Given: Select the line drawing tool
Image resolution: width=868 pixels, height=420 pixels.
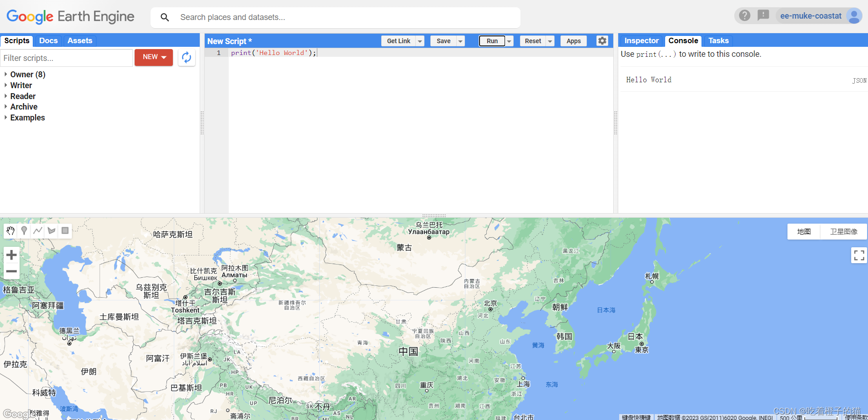Looking at the screenshot, I should click(37, 230).
